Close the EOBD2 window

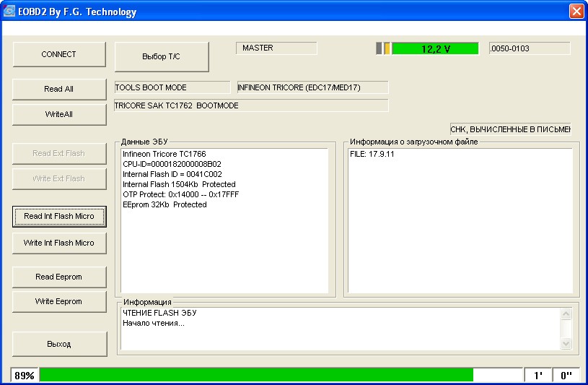(x=576, y=12)
